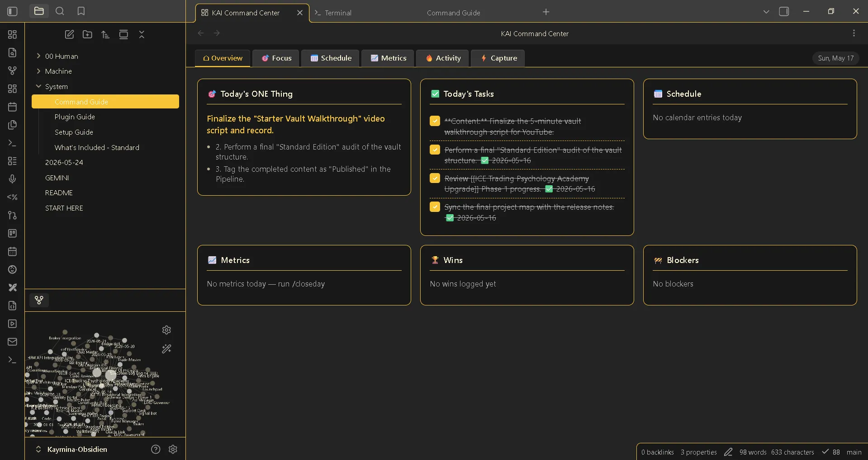Image resolution: width=868 pixels, height=460 pixels.
Task: Change the file sort order
Action: 105,34
